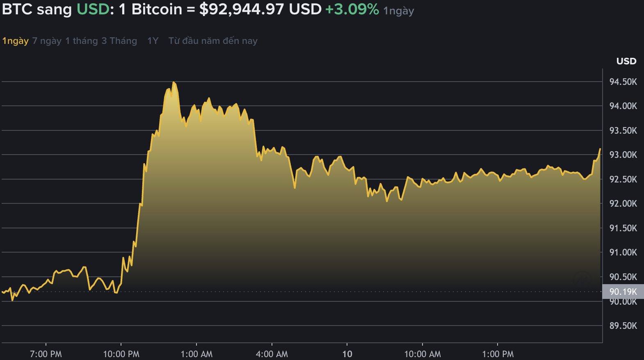This screenshot has width=644, height=360.
Task: Reselect the active 1ngày range filter
Action: coord(15,41)
